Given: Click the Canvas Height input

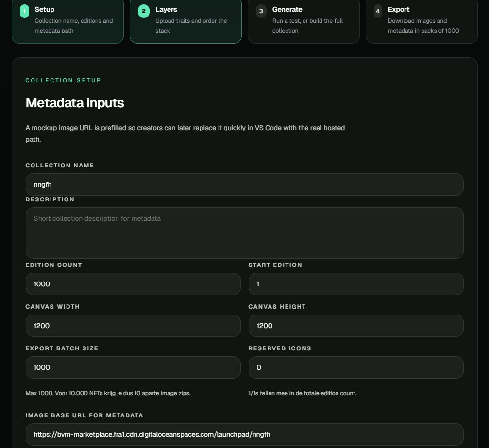Looking at the screenshot, I should pos(356,326).
